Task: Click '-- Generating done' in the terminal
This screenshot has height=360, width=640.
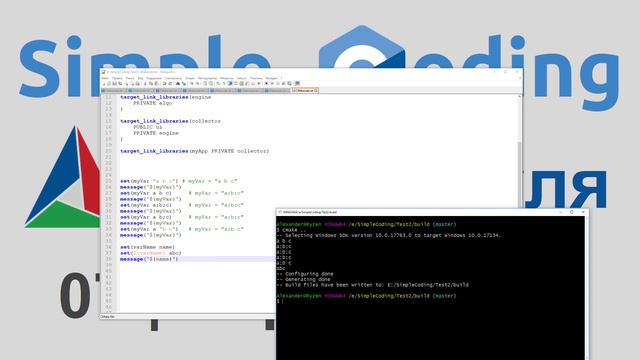Action: click(x=303, y=280)
